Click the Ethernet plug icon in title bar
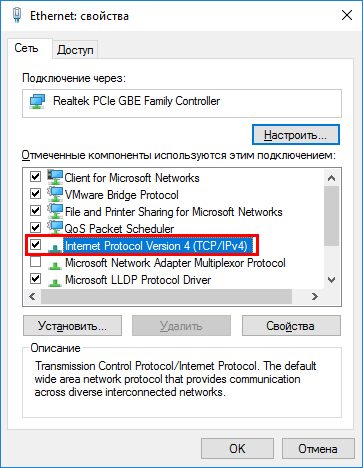363x468 pixels. pos(17,15)
